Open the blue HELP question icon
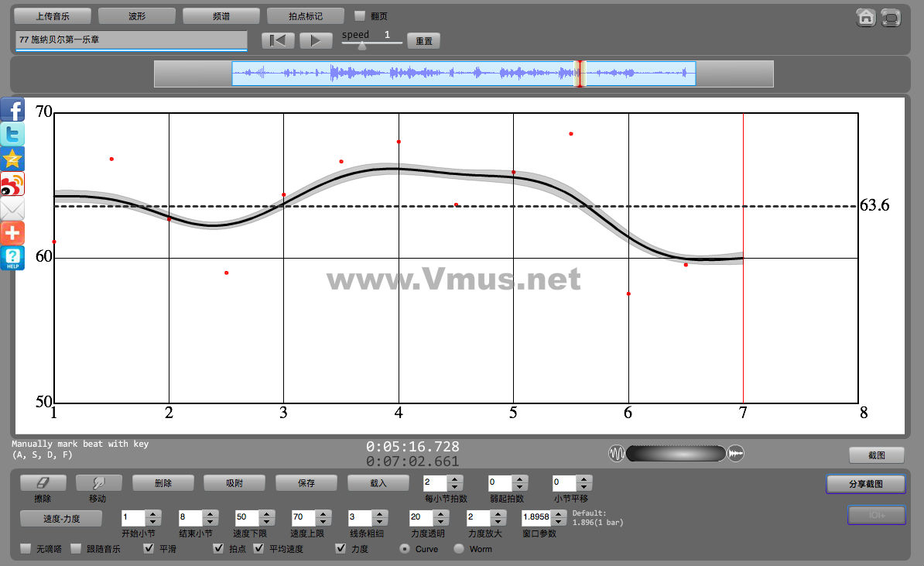924x566 pixels. [12, 258]
